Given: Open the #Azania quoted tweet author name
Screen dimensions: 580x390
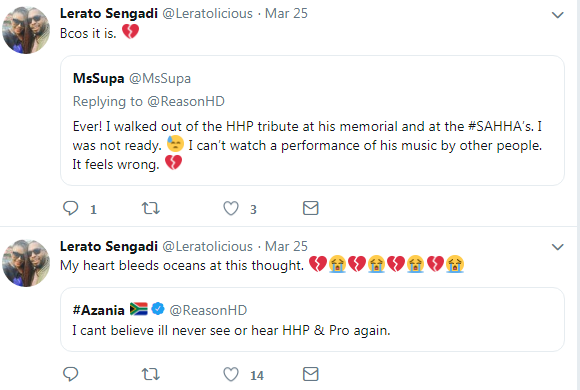Looking at the screenshot, I should [x=99, y=310].
